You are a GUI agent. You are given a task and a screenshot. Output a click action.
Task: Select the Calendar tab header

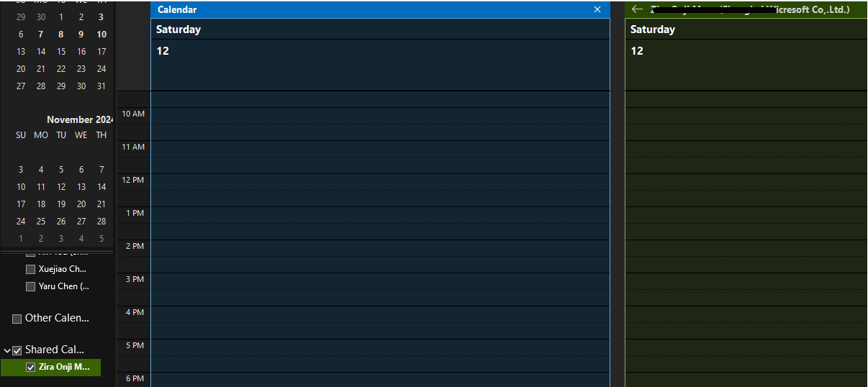[380, 9]
